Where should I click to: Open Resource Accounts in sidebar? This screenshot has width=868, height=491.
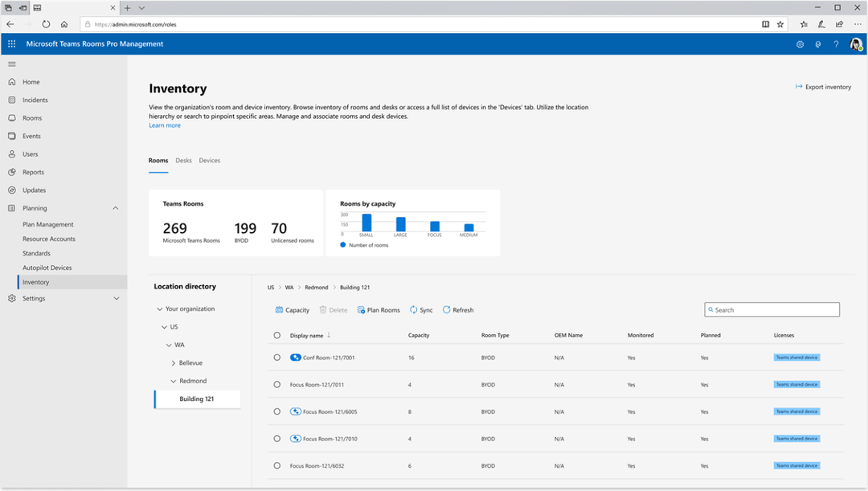pyautogui.click(x=49, y=239)
